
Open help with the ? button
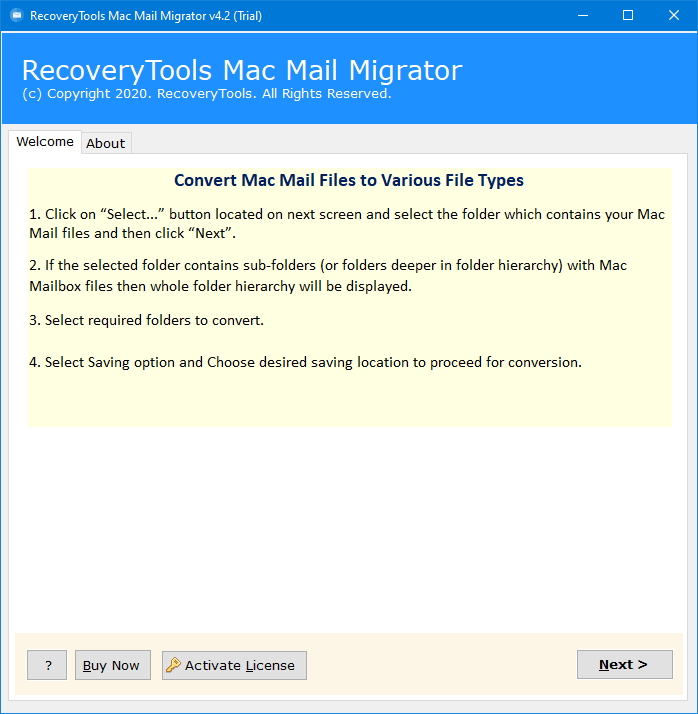(x=47, y=665)
